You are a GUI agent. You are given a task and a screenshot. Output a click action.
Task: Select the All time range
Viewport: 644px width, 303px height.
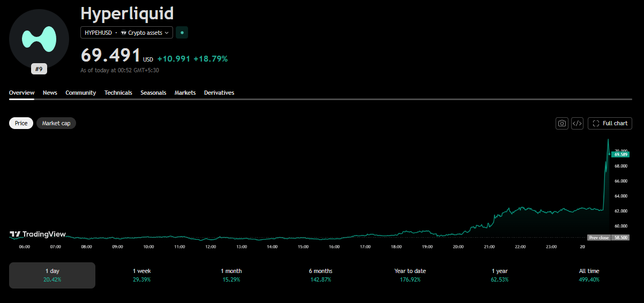point(589,275)
